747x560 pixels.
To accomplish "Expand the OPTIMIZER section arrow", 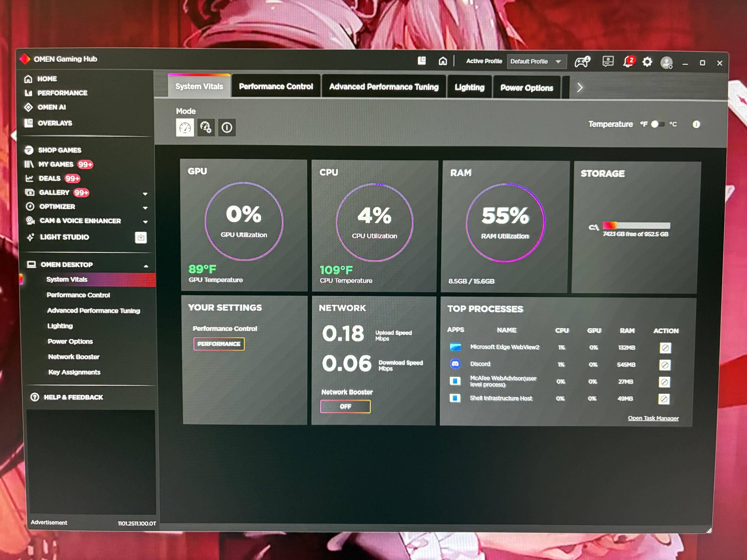I will click(145, 208).
